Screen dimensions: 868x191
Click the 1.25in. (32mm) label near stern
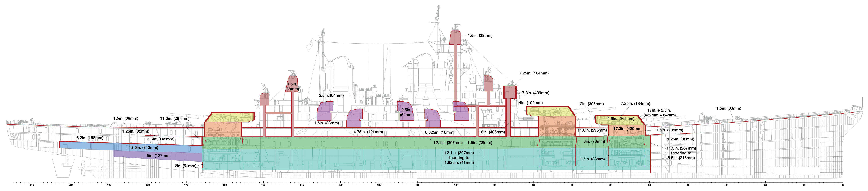(x=135, y=131)
